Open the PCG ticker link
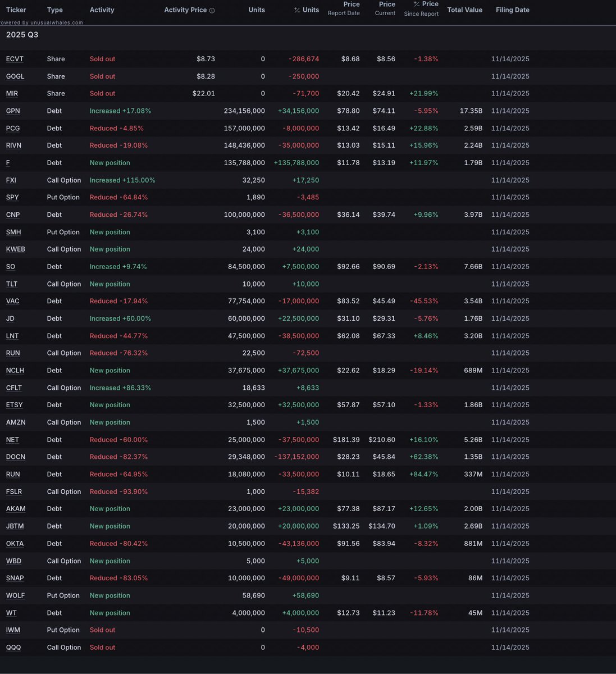The image size is (616, 674). click(x=13, y=129)
